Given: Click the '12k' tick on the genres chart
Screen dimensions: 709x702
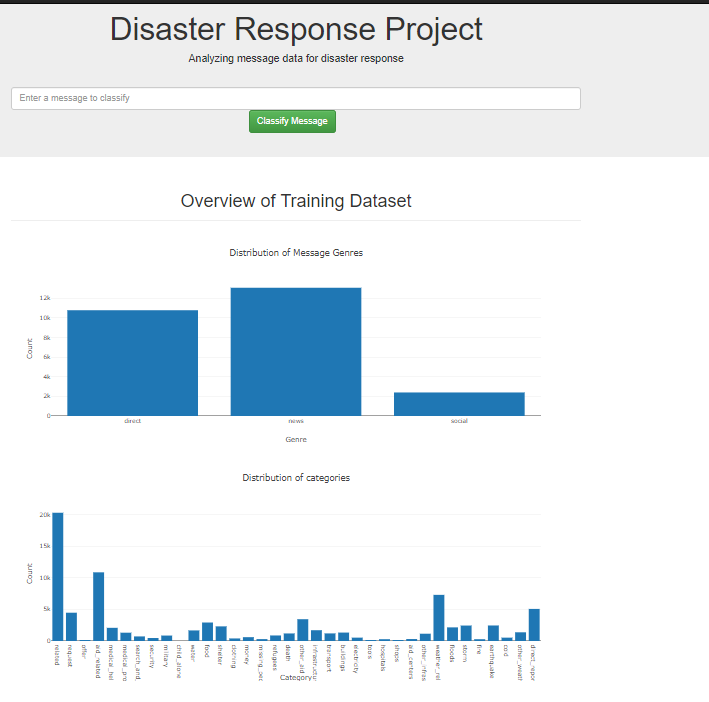Looking at the screenshot, I should tap(45, 298).
